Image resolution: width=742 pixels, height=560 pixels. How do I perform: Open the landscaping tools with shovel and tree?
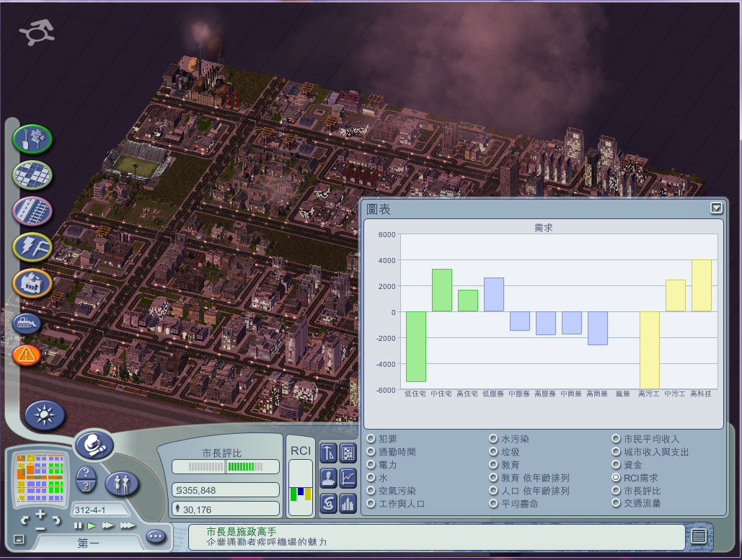tap(32, 138)
